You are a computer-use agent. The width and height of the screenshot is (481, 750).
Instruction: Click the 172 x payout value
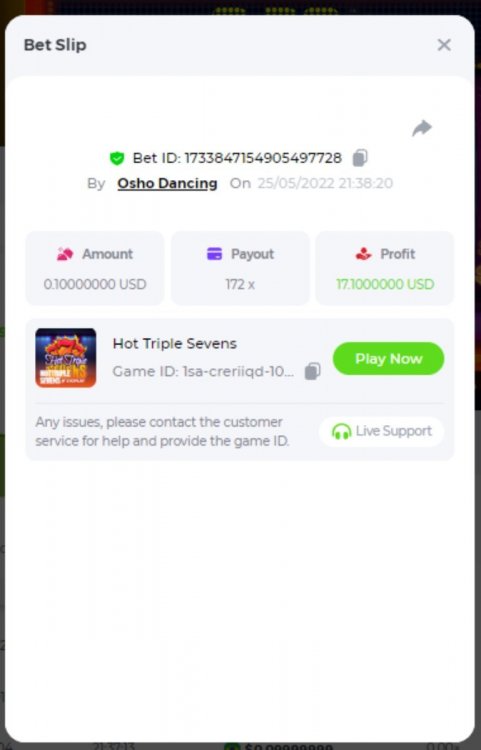240,284
